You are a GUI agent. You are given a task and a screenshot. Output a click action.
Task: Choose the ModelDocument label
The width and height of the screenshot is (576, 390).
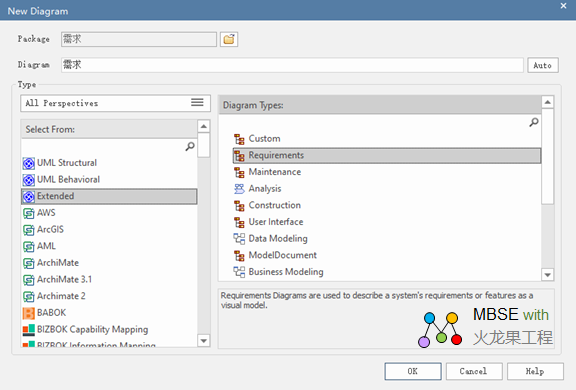[282, 255]
